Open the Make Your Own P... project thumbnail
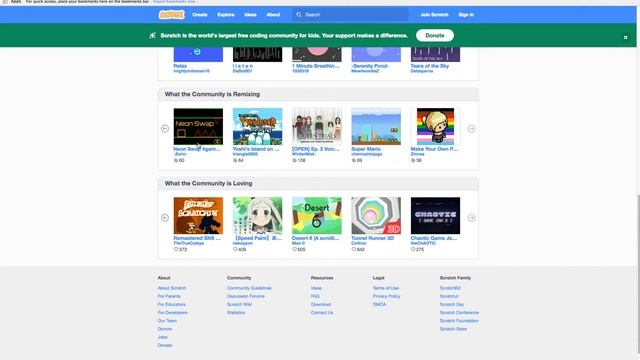Screen dimensions: 640x360 click(x=435, y=127)
